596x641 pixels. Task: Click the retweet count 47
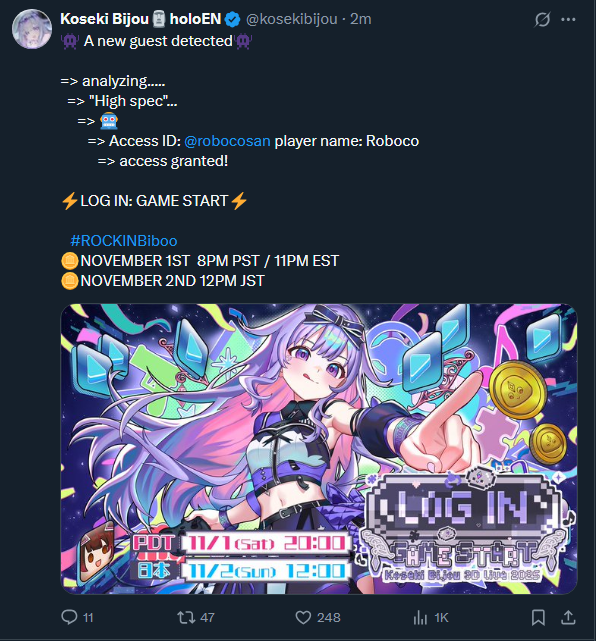point(207,617)
